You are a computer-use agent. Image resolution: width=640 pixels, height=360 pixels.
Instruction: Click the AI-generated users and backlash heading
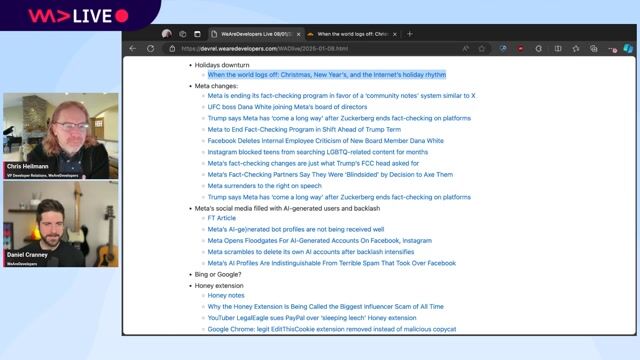[287, 209]
